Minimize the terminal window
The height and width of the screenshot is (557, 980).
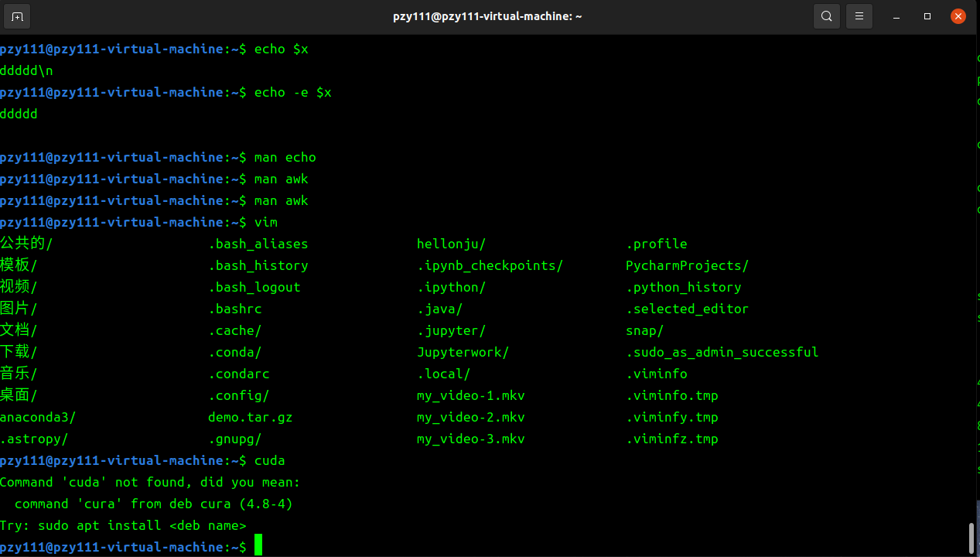(897, 16)
